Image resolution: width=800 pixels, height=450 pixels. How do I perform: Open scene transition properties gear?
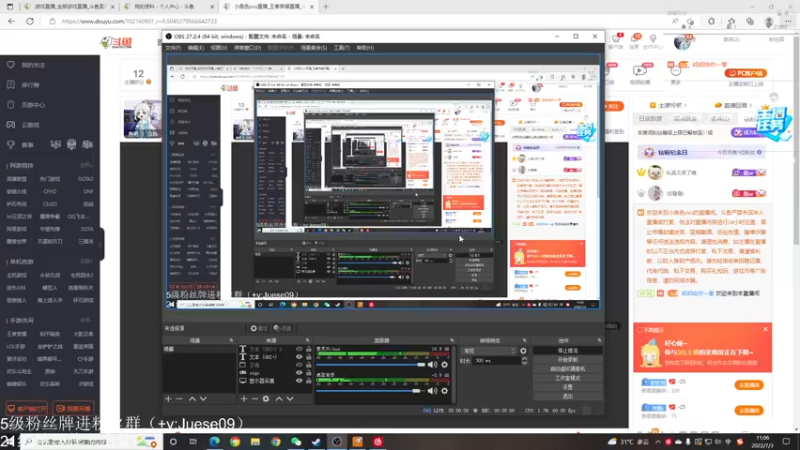pyautogui.click(x=523, y=351)
